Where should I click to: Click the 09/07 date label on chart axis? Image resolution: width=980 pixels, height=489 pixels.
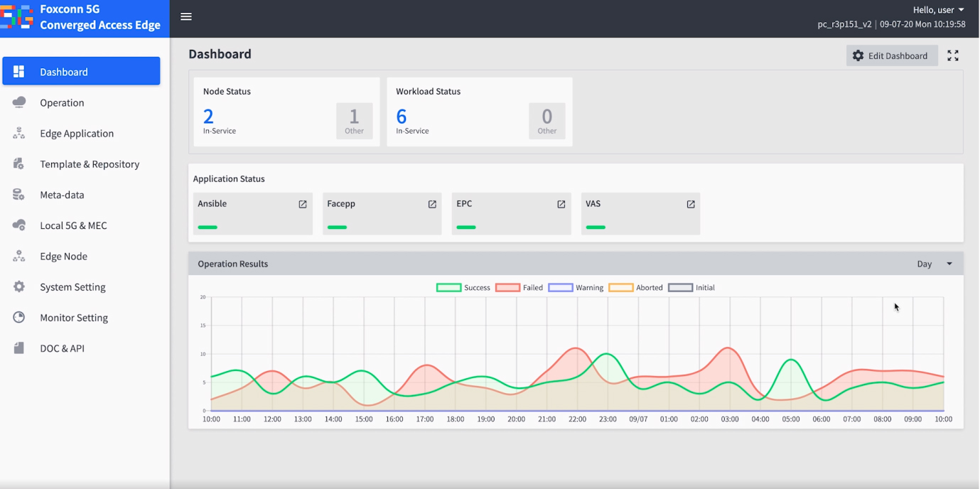[638, 419]
